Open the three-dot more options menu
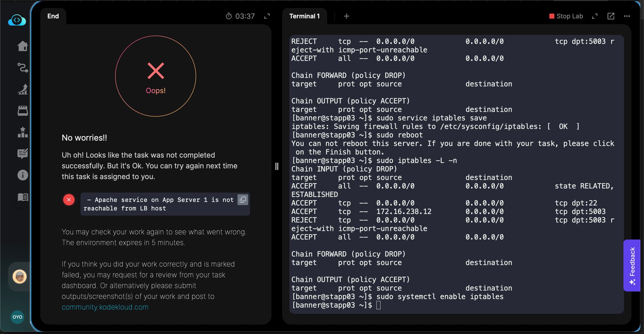The height and width of the screenshot is (334, 644). click(627, 16)
